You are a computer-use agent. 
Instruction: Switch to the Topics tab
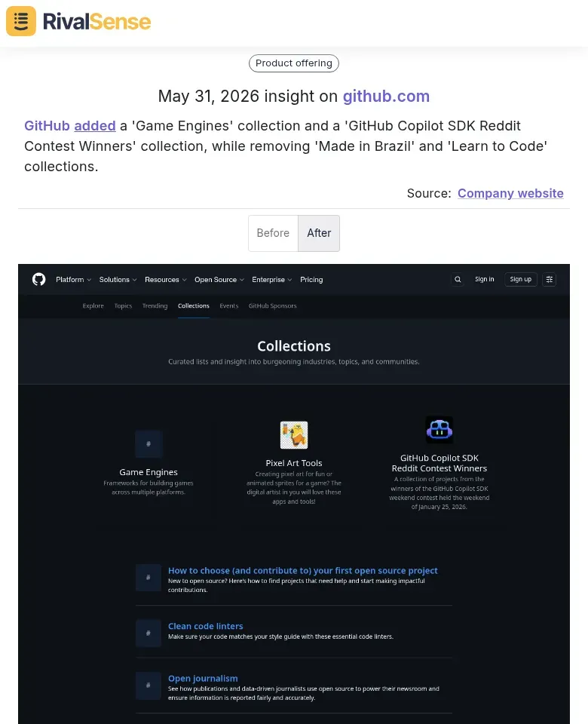tap(123, 305)
